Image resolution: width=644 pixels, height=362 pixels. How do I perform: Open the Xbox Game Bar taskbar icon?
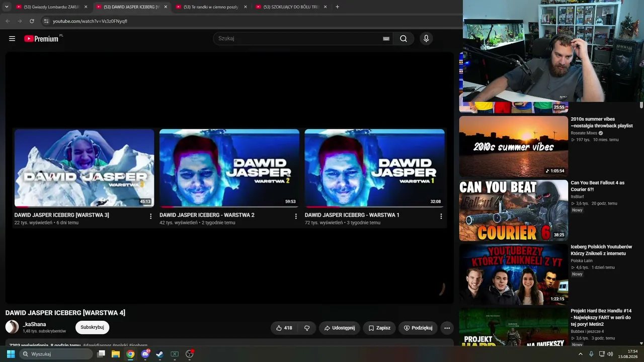click(175, 354)
